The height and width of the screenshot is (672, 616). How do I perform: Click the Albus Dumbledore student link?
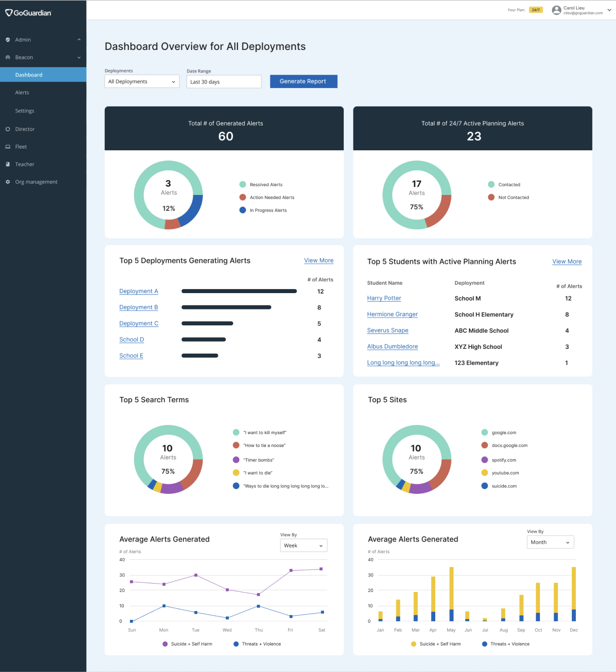(x=392, y=347)
